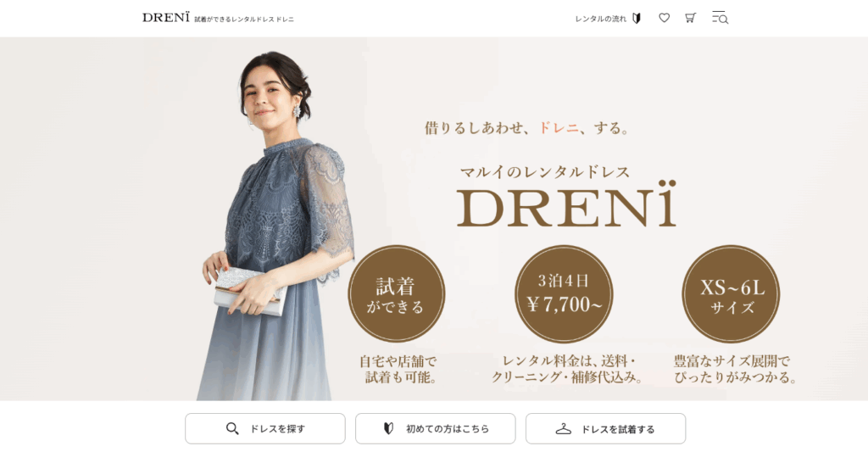
Task: Click the 試着ができるレンタルドレス ドレニ tagline
Action: [244, 20]
